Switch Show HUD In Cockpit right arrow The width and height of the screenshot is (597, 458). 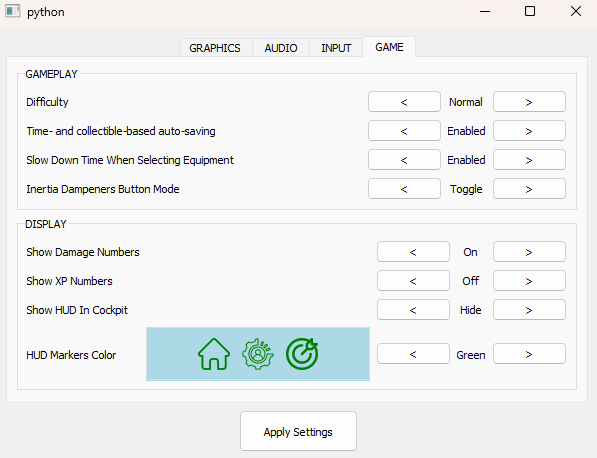529,310
